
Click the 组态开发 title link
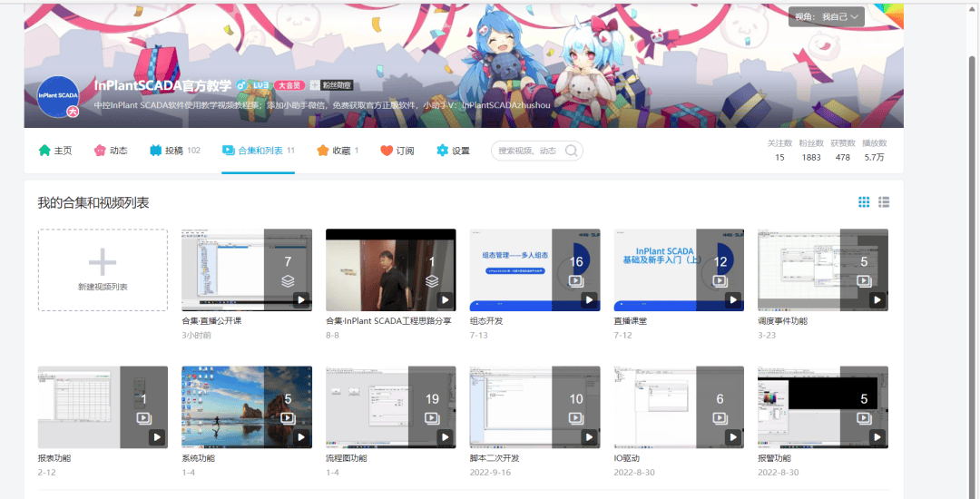[486, 321]
